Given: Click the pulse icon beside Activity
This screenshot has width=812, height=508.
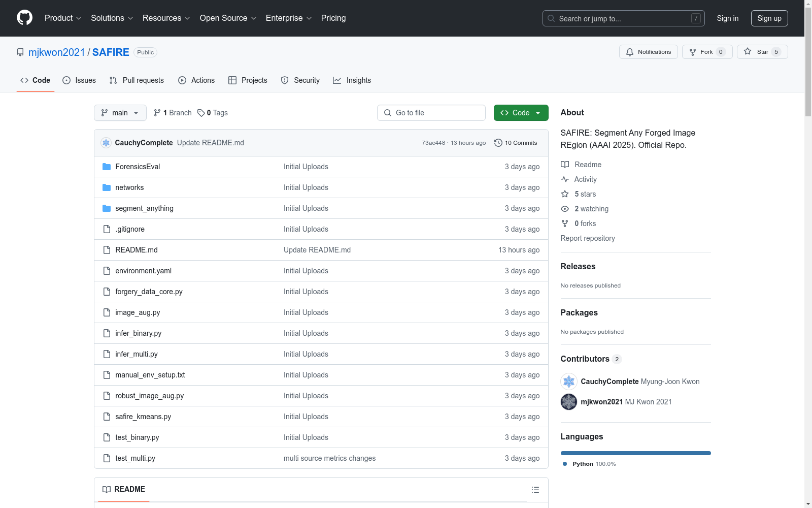Looking at the screenshot, I should pyautogui.click(x=565, y=179).
